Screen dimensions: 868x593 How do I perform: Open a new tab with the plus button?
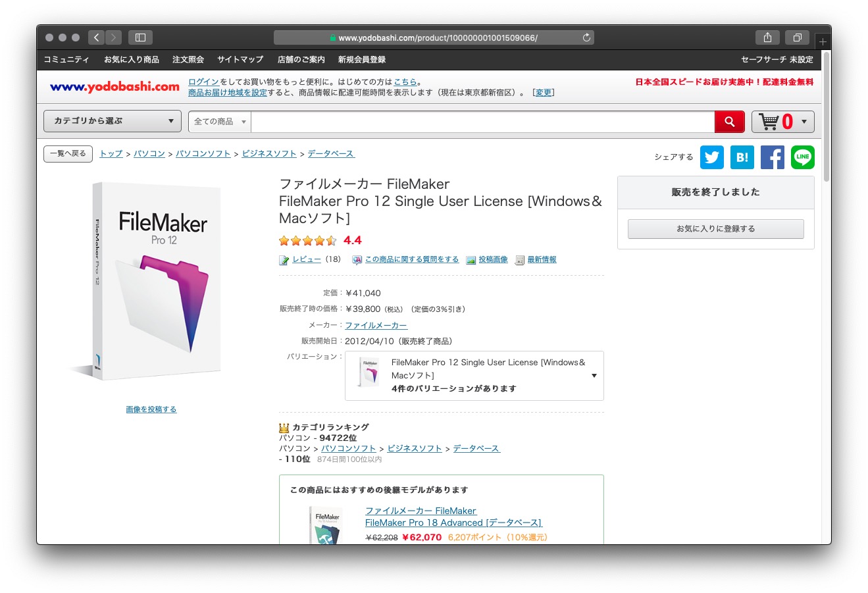(823, 41)
